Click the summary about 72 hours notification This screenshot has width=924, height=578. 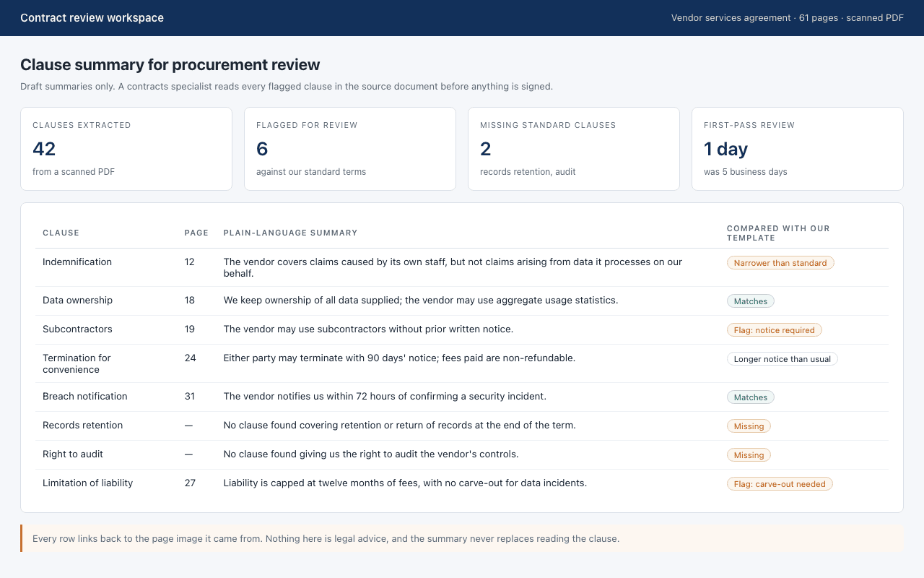click(x=385, y=397)
